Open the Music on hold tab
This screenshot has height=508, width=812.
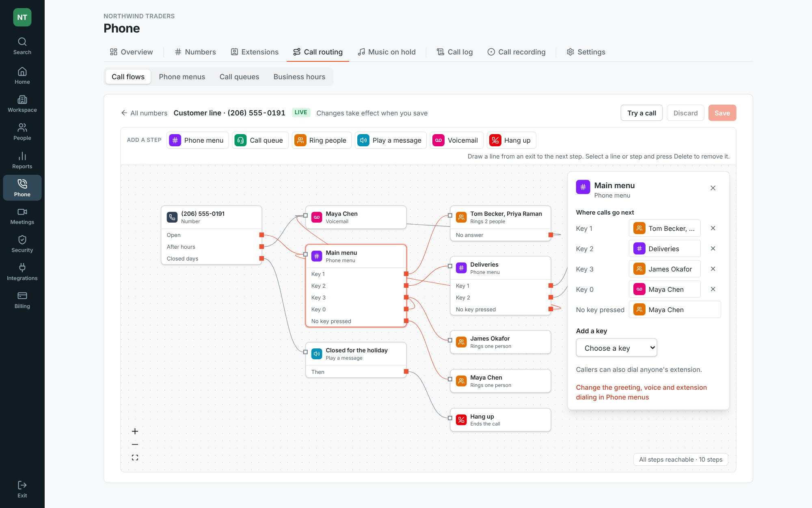tap(387, 52)
